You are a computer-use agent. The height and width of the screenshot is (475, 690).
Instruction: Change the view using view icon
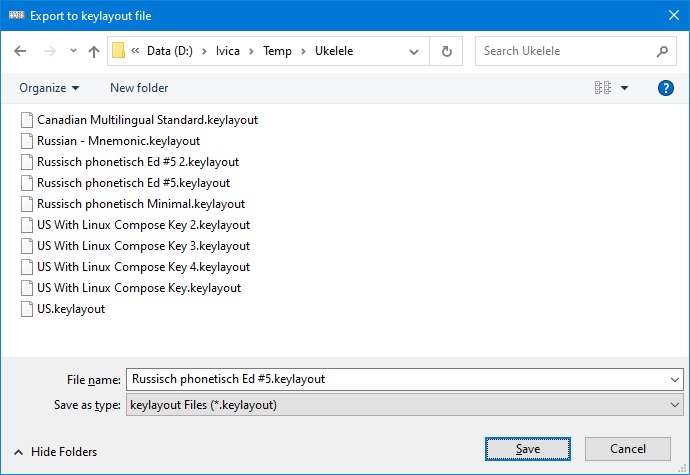pyautogui.click(x=603, y=88)
